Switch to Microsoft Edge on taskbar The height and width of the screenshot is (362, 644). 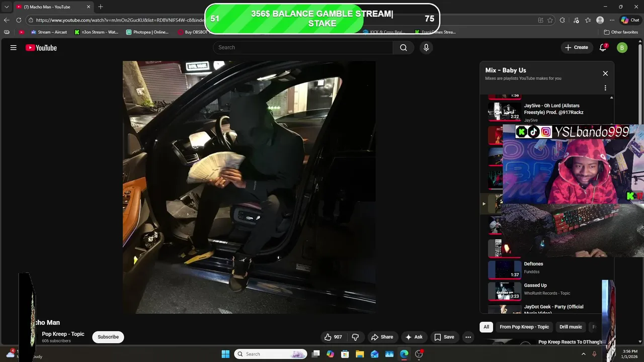tap(404, 354)
